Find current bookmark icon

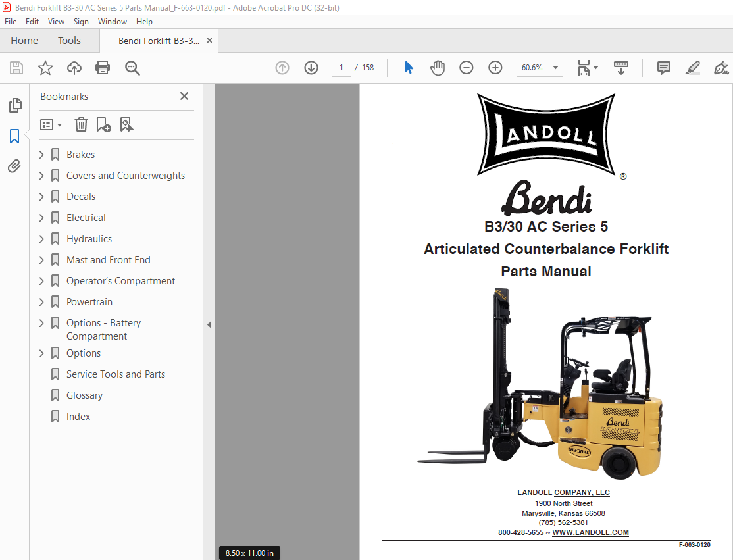tap(126, 124)
